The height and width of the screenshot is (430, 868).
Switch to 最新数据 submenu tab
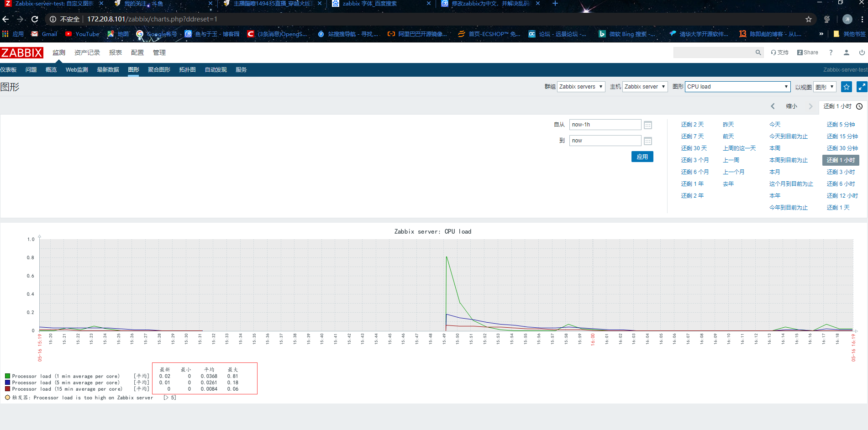[108, 70]
